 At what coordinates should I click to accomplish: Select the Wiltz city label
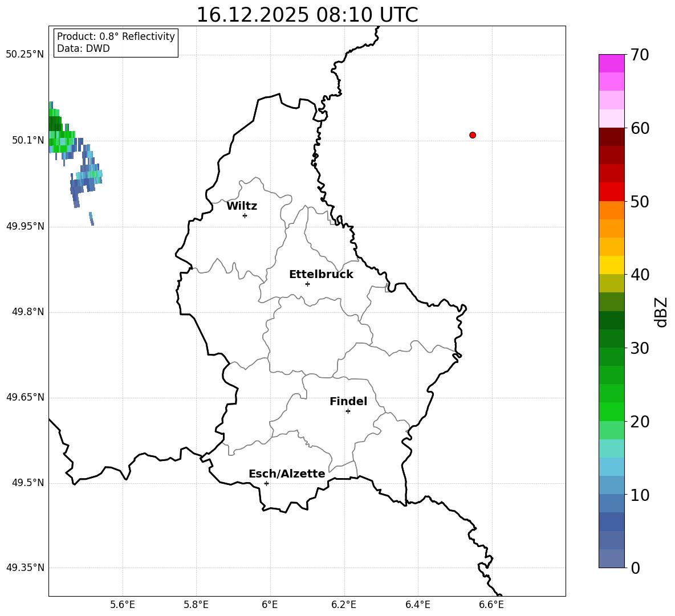[x=242, y=206]
